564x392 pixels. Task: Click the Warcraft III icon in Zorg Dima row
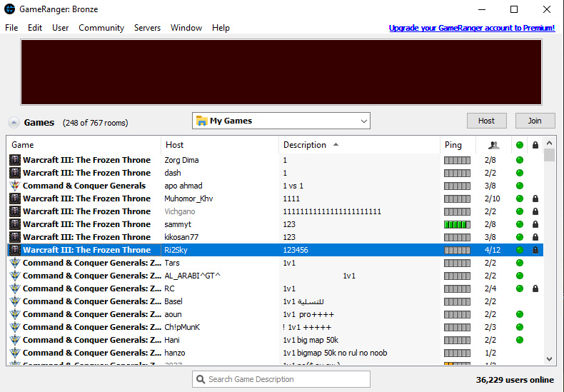(x=15, y=160)
